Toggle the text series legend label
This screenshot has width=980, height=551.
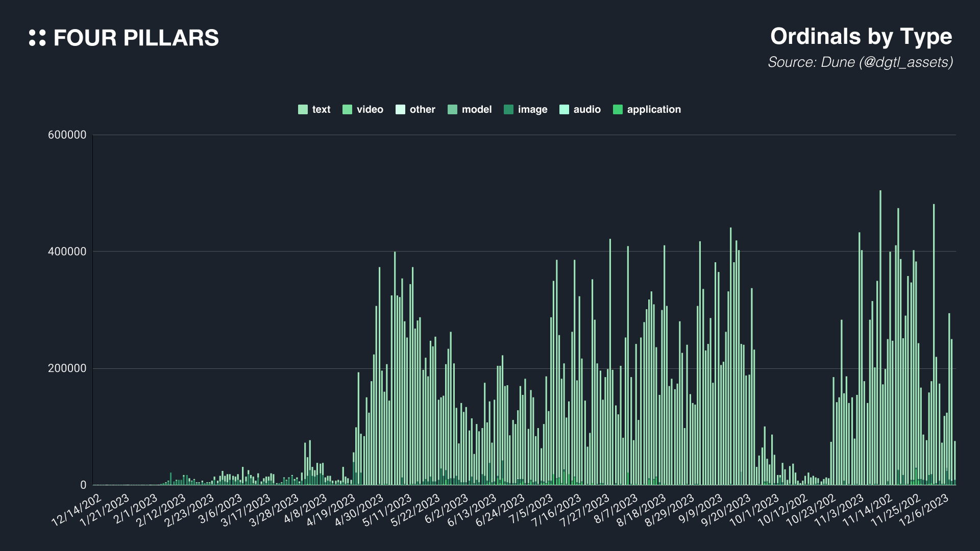pyautogui.click(x=321, y=110)
